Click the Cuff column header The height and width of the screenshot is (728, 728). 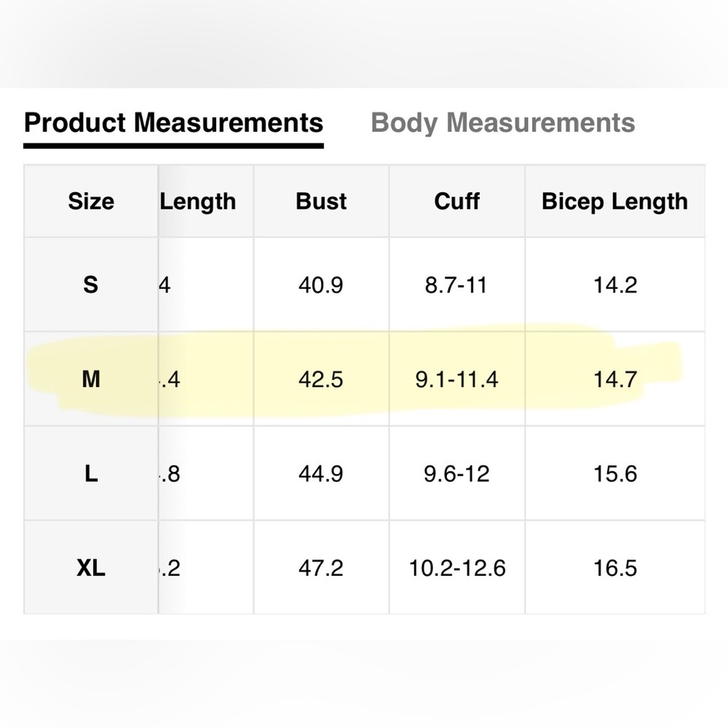coord(457,201)
